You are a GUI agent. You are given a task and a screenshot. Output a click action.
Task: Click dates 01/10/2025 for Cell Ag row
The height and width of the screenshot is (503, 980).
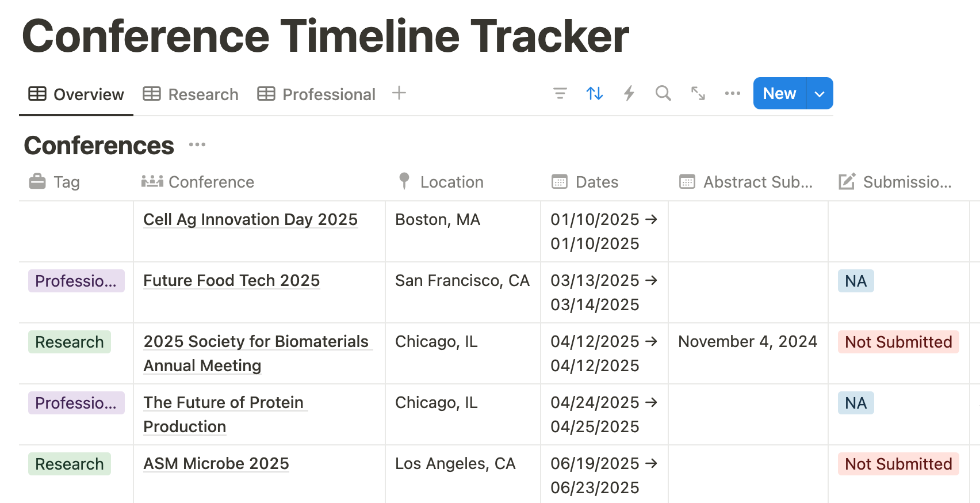point(604,231)
